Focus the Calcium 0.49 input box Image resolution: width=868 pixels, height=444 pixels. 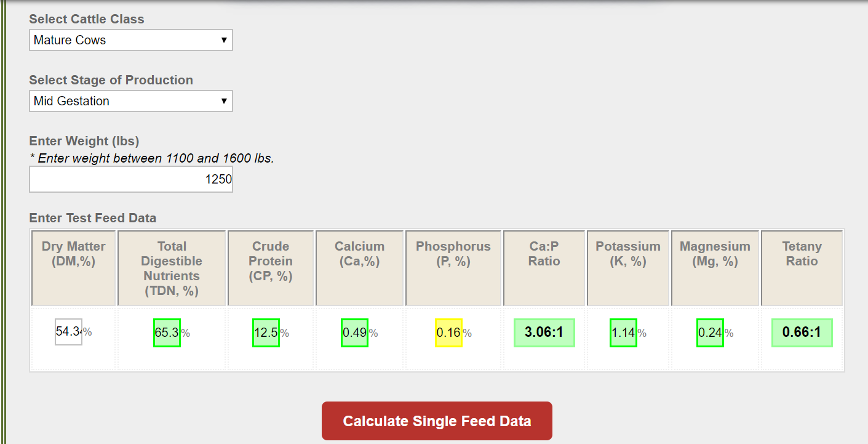[354, 333]
